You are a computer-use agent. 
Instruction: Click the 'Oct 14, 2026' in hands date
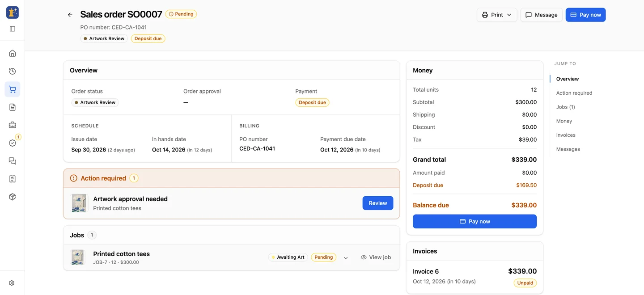(169, 150)
